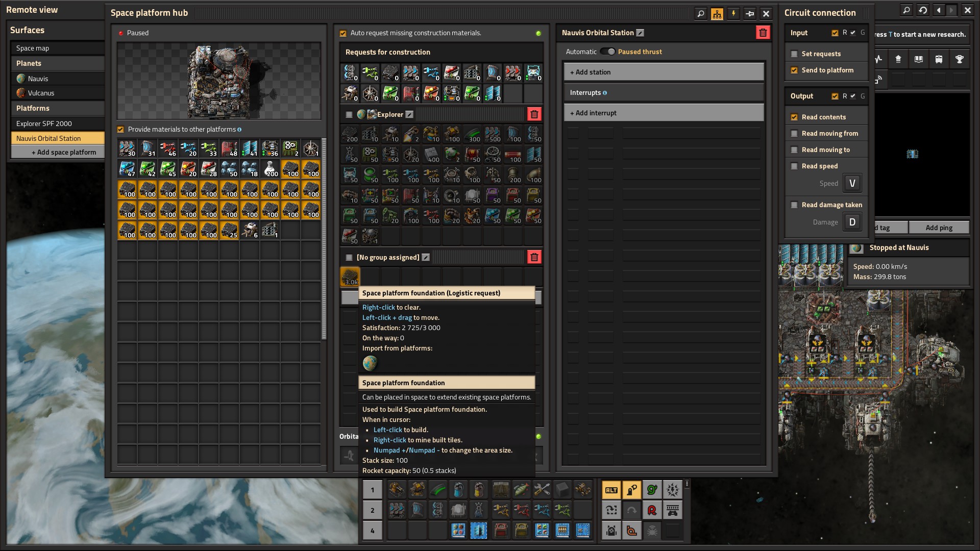Toggle the highlighted logistic network icon in hub header
The image size is (980, 551).
717,14
